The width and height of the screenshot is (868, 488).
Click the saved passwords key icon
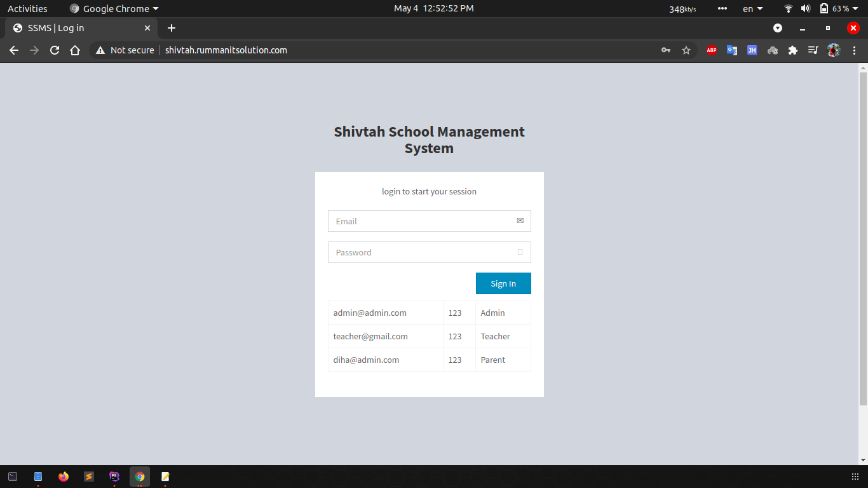click(x=665, y=50)
